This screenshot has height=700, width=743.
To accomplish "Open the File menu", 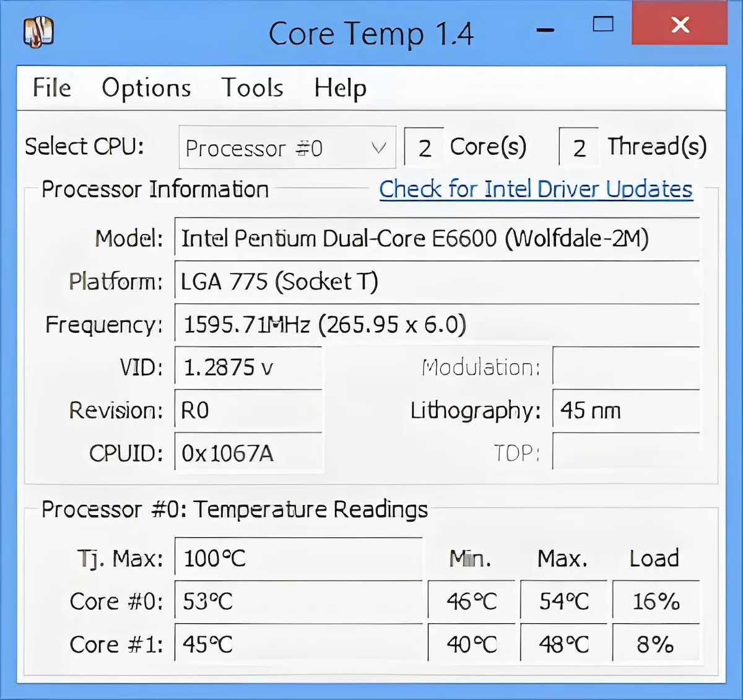I will coord(51,88).
